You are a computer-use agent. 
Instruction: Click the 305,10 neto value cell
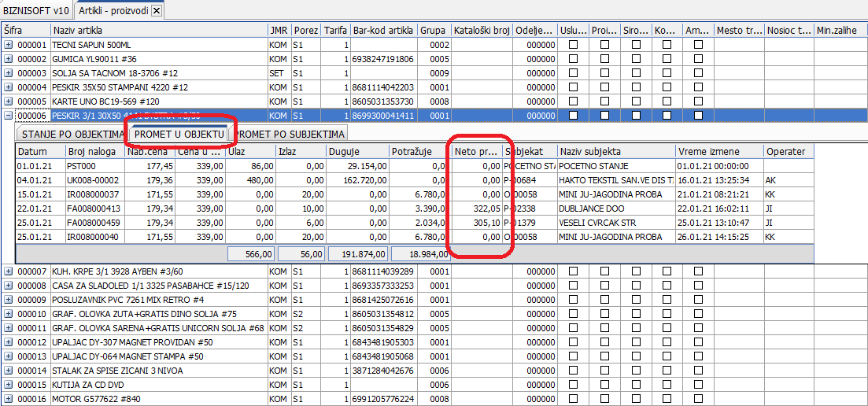coord(477,223)
